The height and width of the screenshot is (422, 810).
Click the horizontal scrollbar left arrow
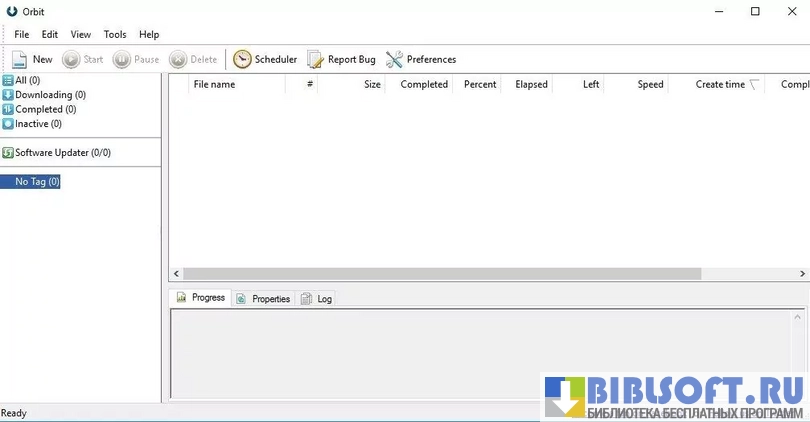coord(176,274)
